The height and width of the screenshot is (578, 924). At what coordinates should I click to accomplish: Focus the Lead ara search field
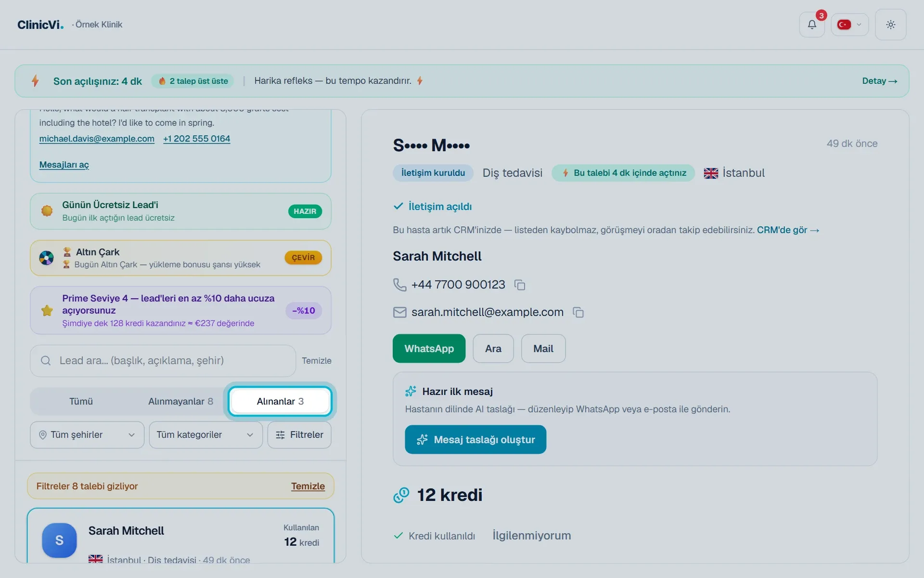163,361
